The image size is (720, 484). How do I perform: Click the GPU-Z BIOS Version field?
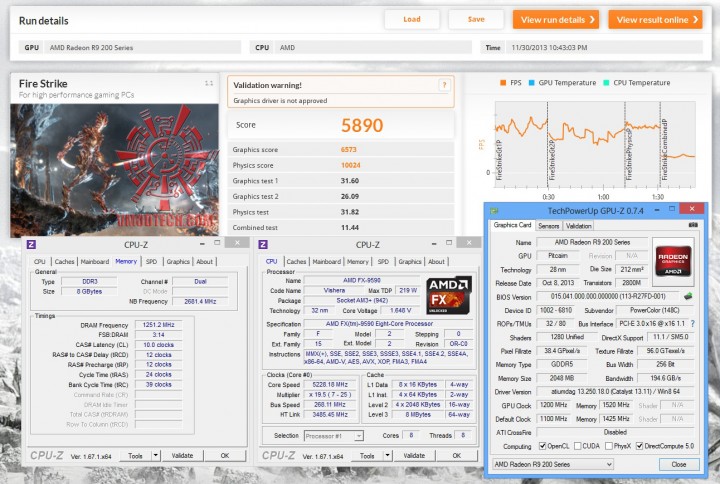(608, 297)
